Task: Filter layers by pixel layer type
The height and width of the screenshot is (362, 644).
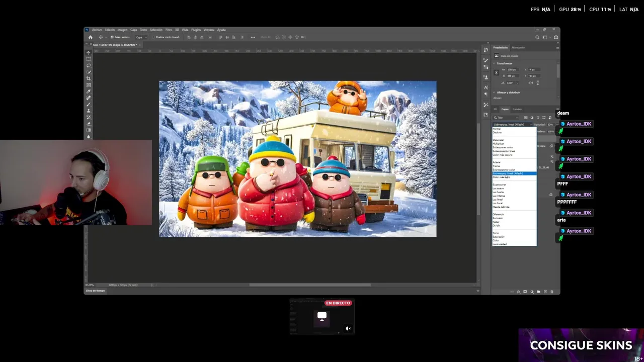Action: (526, 118)
